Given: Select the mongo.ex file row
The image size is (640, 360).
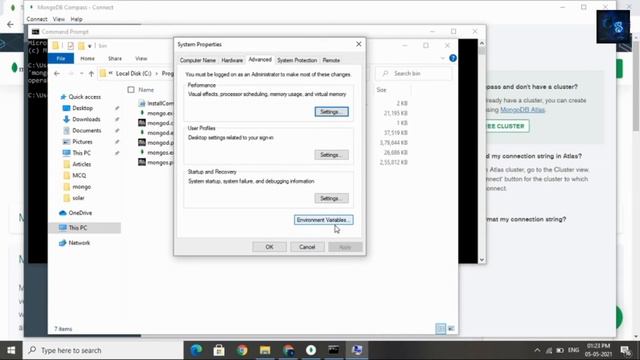Looking at the screenshot, I should point(156,113).
